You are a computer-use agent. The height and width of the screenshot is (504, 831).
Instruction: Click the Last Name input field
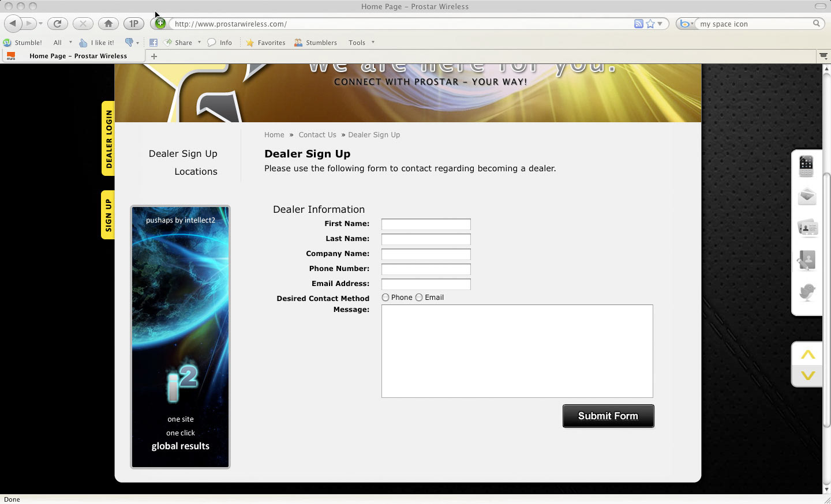coord(426,239)
